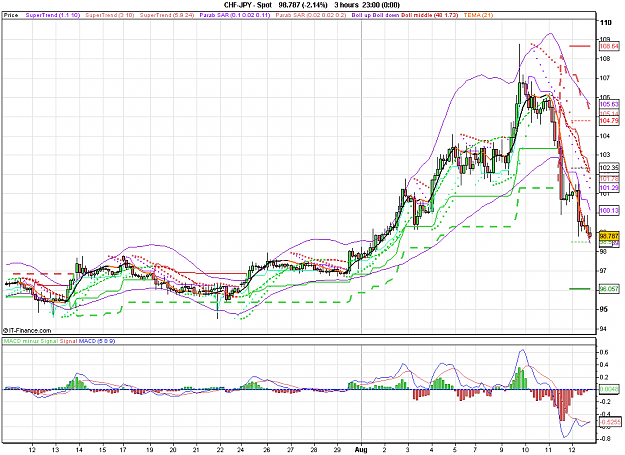
Task: Click the 0.2 value on the MACD axis
Action: tap(604, 377)
